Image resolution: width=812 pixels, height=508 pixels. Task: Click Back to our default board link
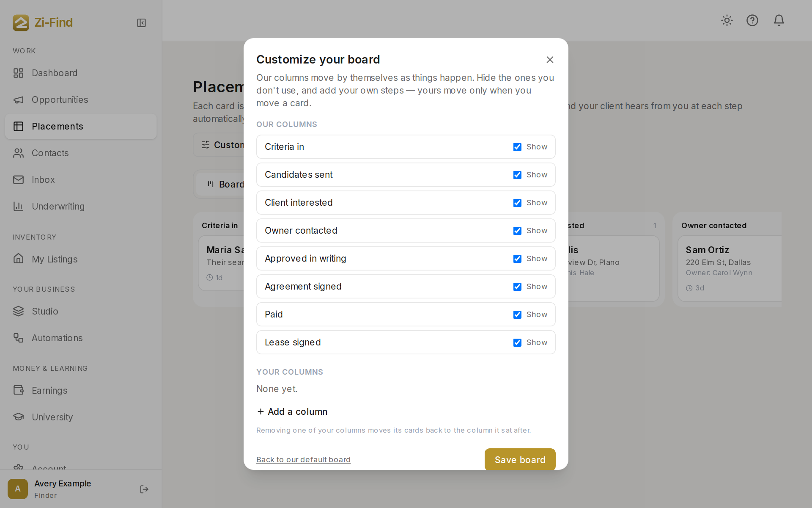click(303, 460)
